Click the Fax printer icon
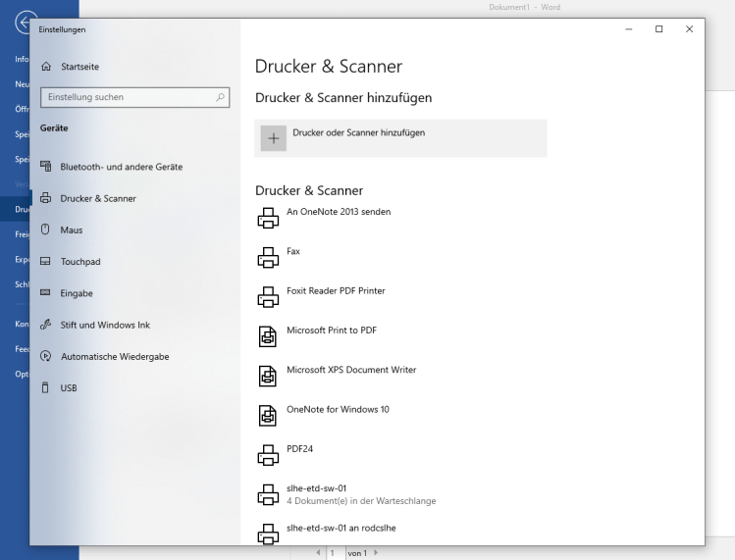This screenshot has width=735, height=560. [267, 258]
